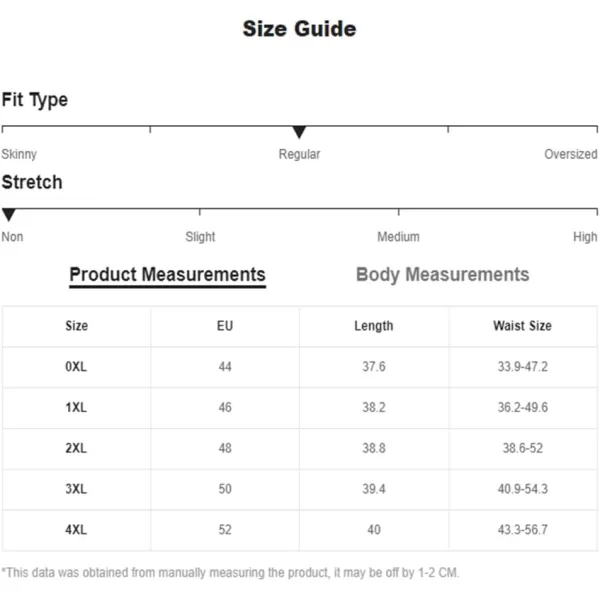Click the Size column header

coord(77,326)
